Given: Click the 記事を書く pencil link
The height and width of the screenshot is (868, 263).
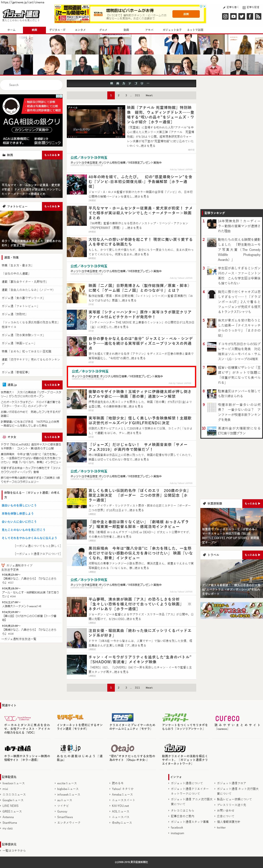Looking at the screenshot, I should pos(231,7).
